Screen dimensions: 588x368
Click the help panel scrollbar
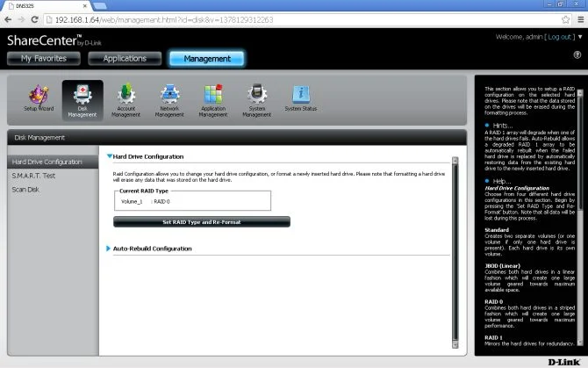pos(580,218)
